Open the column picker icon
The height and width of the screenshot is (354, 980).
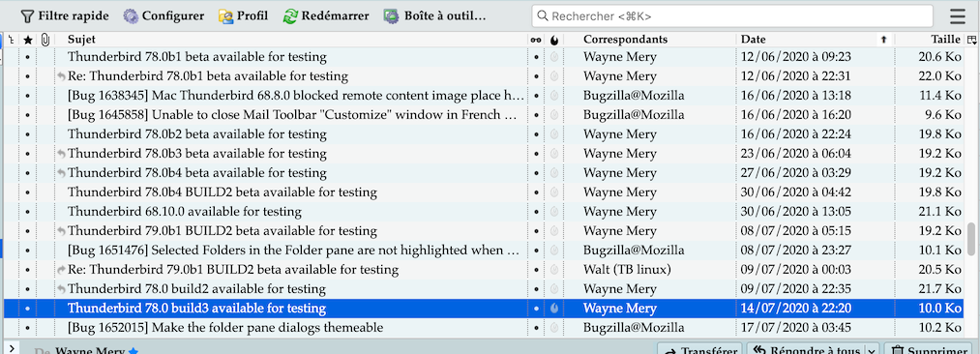tap(971, 40)
